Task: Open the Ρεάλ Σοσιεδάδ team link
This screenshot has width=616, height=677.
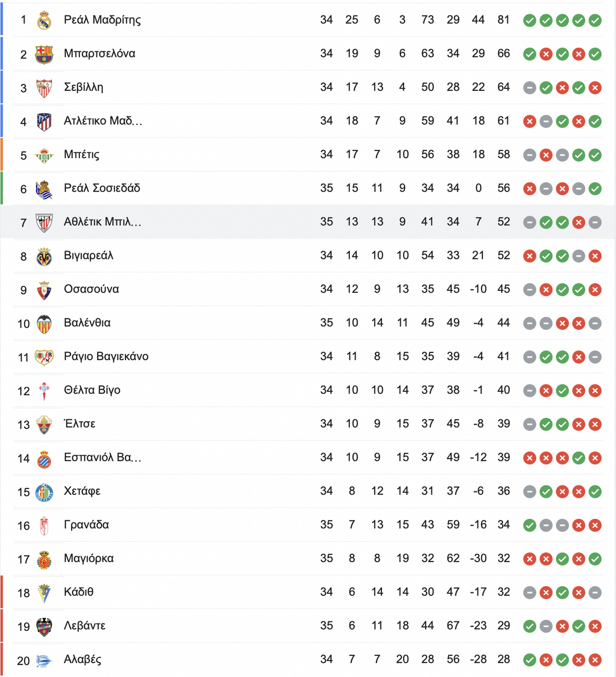Action: tap(102, 188)
